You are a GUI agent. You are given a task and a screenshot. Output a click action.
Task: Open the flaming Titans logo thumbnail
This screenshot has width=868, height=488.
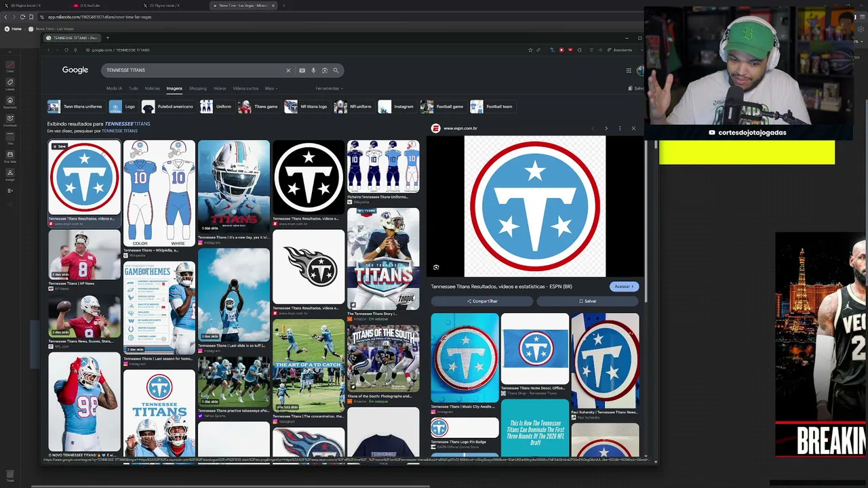coord(309,267)
